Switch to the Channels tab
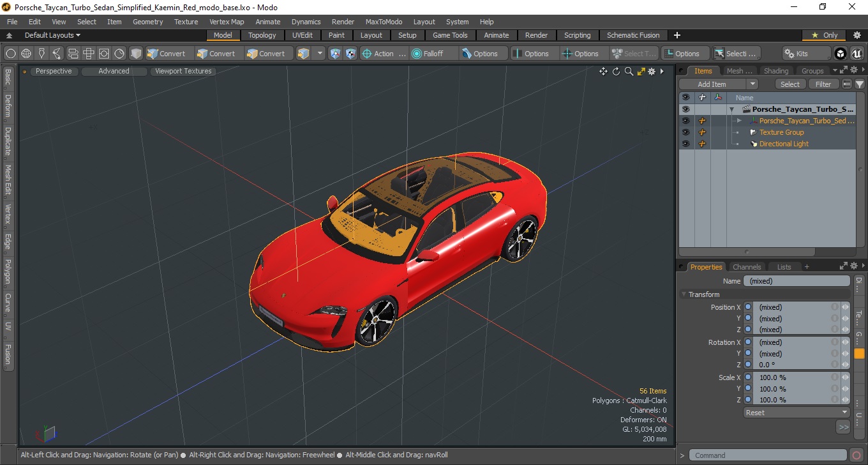The height and width of the screenshot is (465, 868). click(x=747, y=267)
